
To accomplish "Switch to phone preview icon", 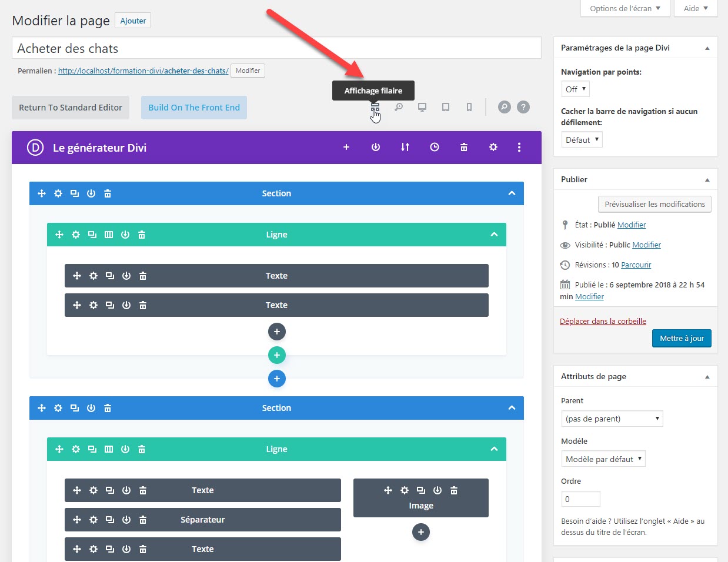I will coord(469,108).
